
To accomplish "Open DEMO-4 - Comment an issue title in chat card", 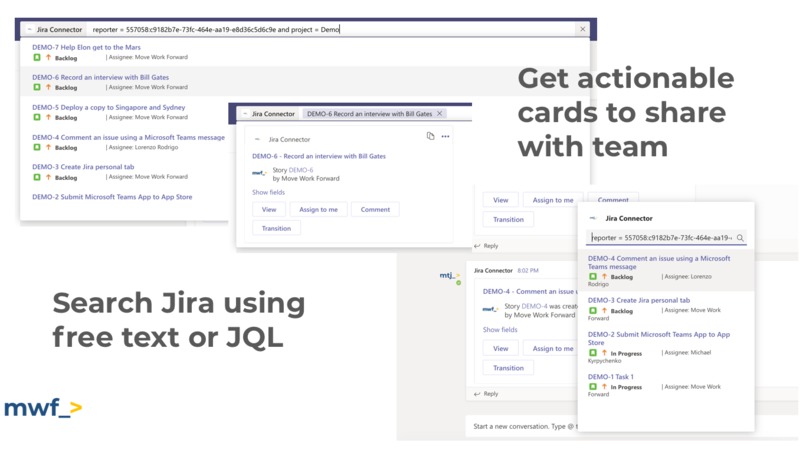I will click(x=530, y=292).
